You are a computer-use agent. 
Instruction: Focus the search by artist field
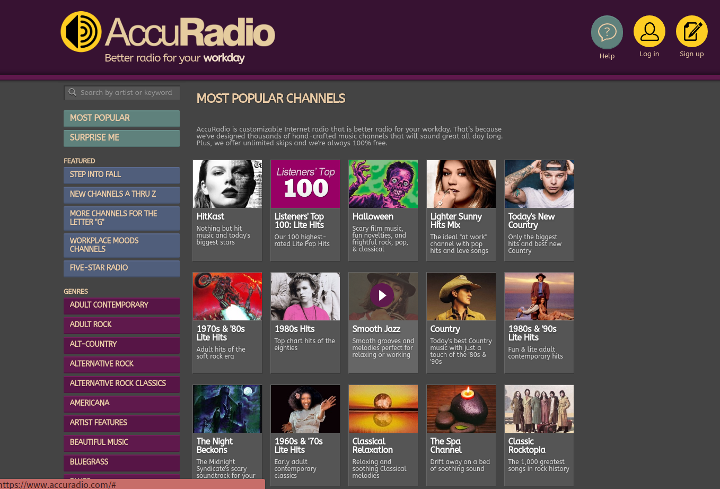pos(122,93)
